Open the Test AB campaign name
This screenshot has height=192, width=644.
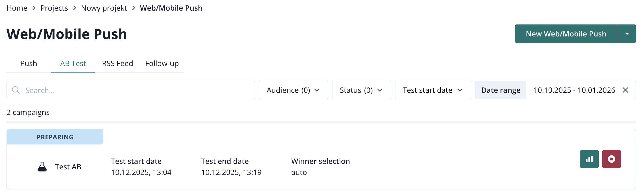[x=68, y=167]
